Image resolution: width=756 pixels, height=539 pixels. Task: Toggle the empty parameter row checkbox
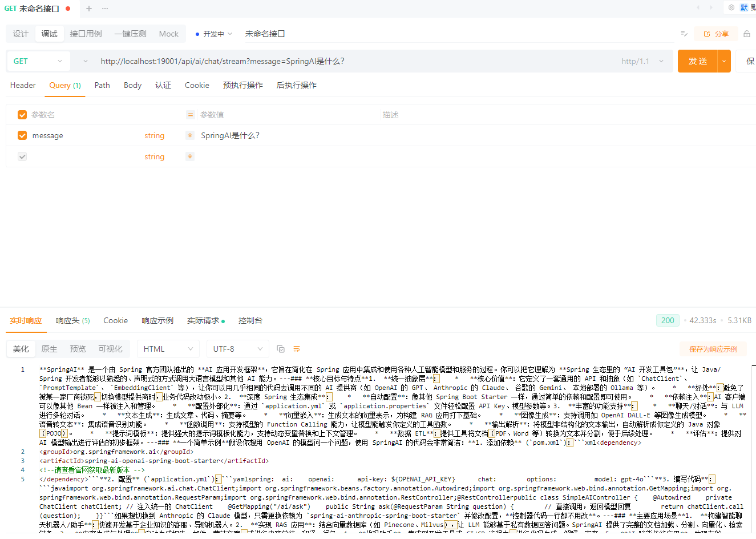point(22,156)
